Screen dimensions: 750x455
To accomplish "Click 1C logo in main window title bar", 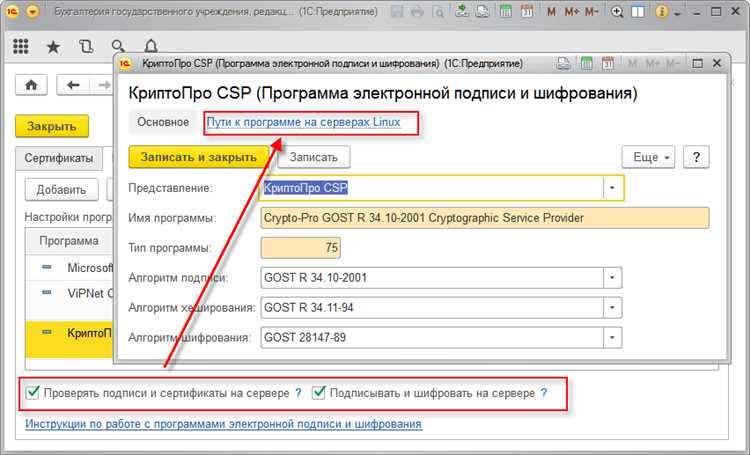I will [x=12, y=11].
